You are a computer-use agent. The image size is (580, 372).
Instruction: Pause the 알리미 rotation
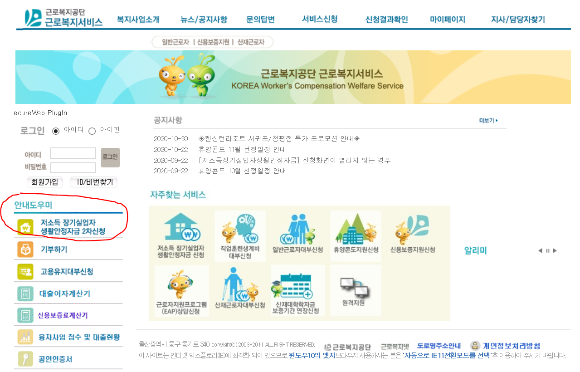tap(547, 251)
